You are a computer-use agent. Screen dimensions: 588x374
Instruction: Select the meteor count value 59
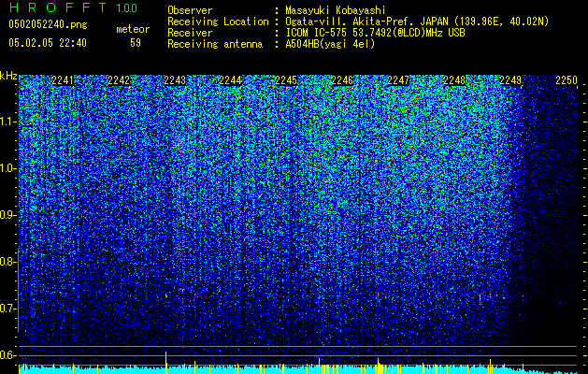point(136,43)
